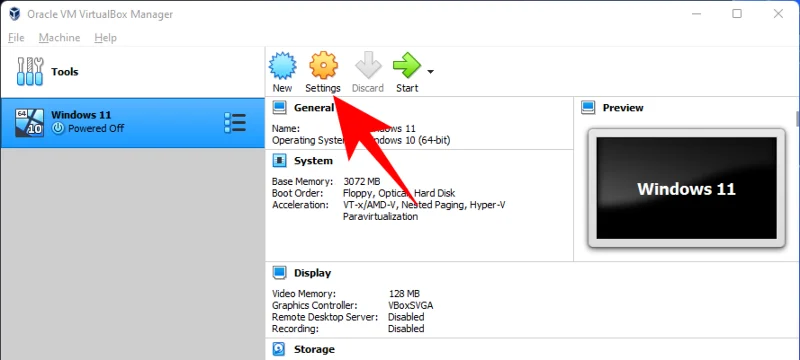Image resolution: width=800 pixels, height=360 pixels.
Task: Click the Storage section disk icon
Action: tap(279, 349)
